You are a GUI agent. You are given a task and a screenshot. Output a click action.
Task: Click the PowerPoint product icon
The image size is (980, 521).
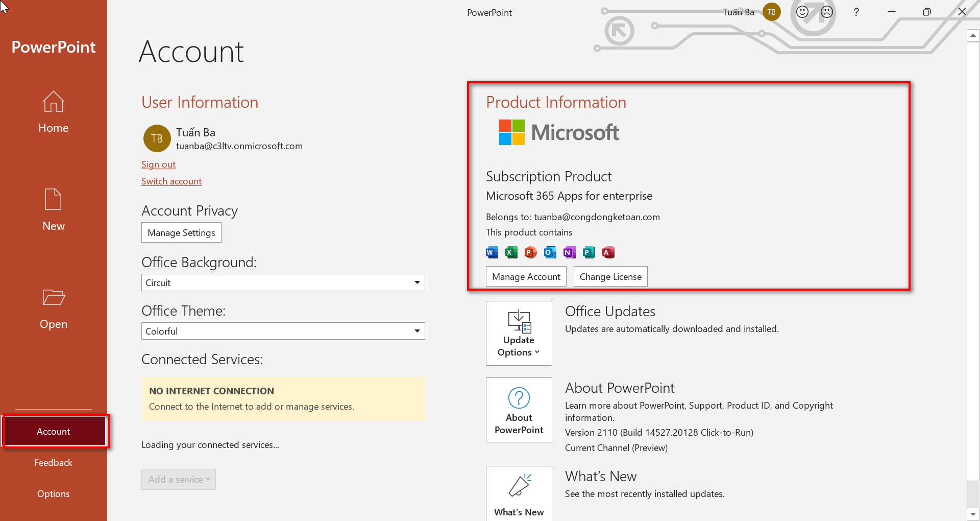coord(531,252)
